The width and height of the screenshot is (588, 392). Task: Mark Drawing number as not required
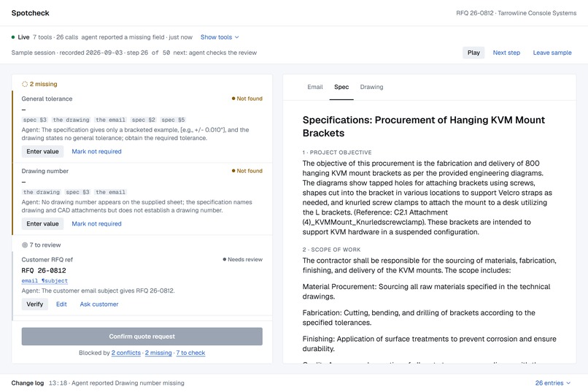point(96,223)
